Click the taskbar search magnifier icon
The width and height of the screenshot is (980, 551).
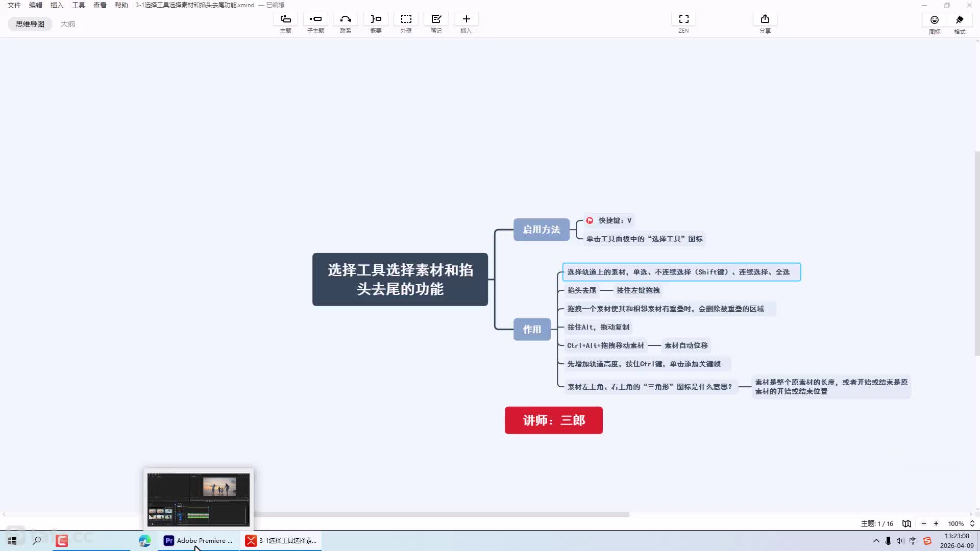coord(37,540)
